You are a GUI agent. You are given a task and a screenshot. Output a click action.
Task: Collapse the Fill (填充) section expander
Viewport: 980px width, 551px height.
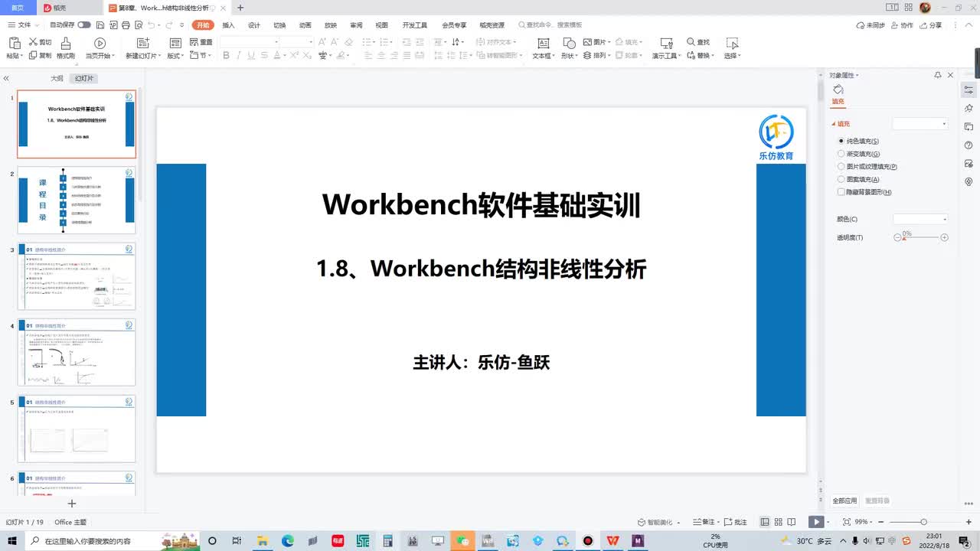(x=834, y=124)
